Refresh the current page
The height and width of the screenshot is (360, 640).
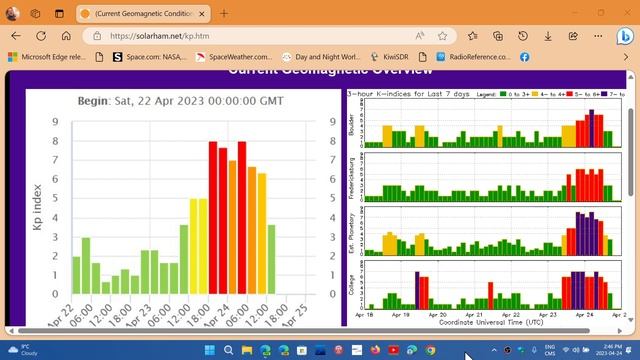tap(41, 36)
